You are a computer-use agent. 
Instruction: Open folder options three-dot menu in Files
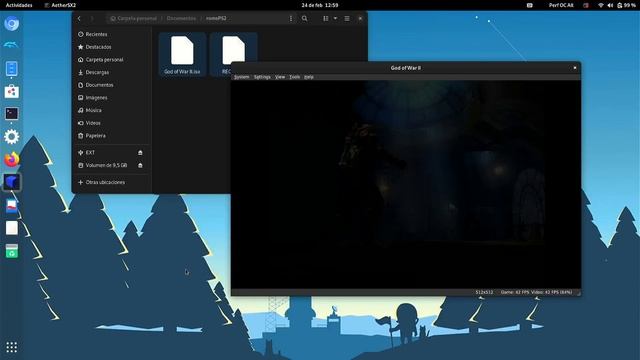291,18
